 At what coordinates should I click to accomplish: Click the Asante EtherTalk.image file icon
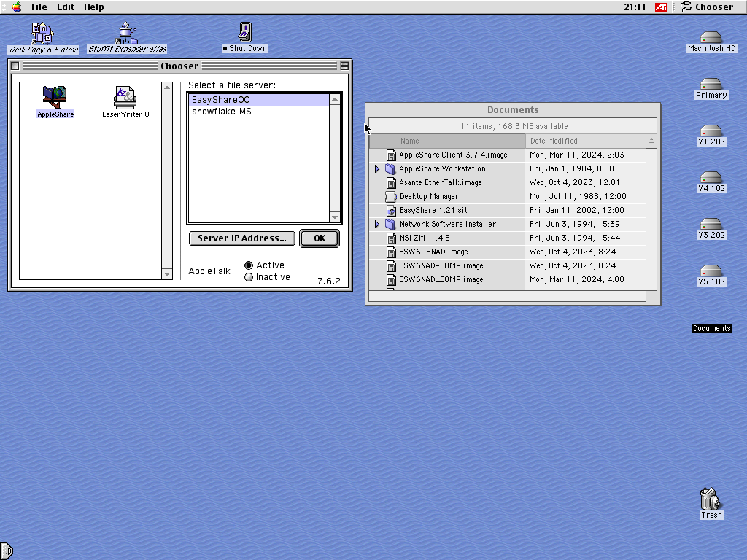point(391,183)
